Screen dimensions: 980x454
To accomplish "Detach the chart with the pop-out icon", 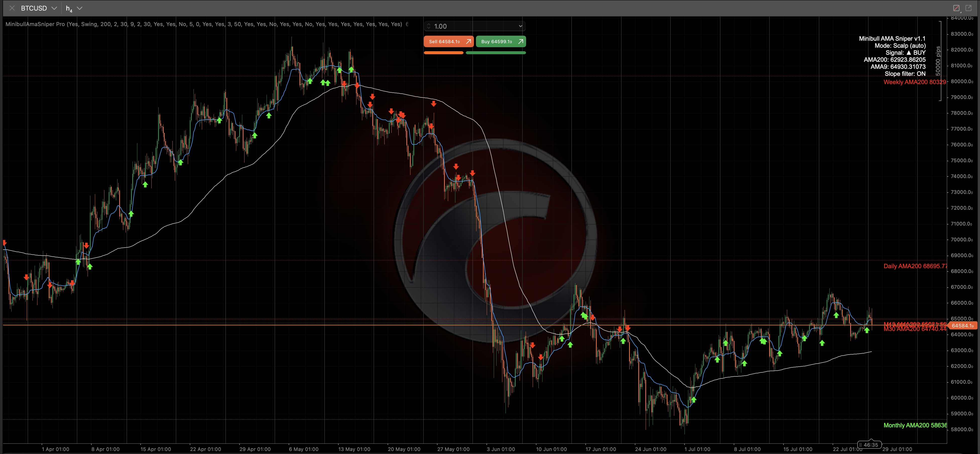I will (x=969, y=8).
